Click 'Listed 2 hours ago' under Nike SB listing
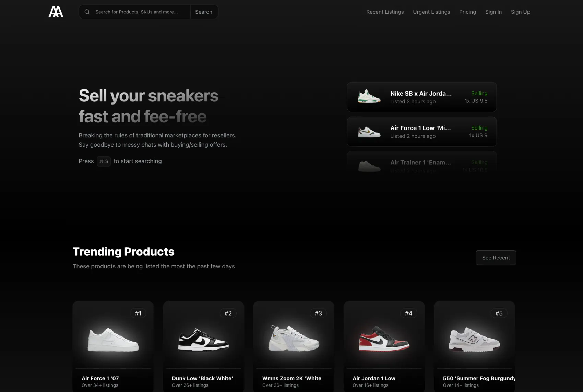 click(413, 102)
